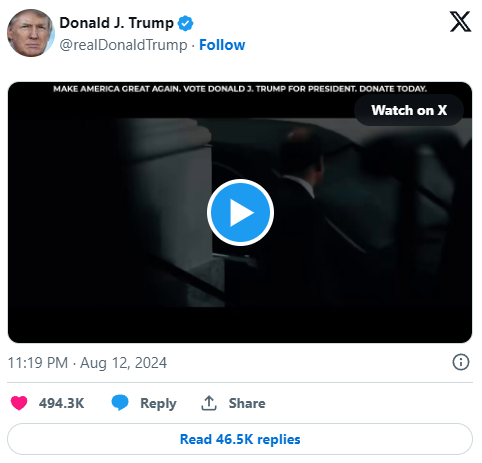Play the embedded video
The width and height of the screenshot is (482, 463).
coord(240,213)
